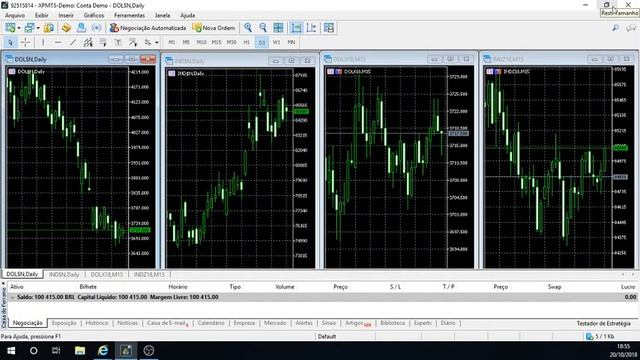Viewport: 640px width, 360px height.
Task: Toggle chart auto scroll button
Action: tap(311, 28)
